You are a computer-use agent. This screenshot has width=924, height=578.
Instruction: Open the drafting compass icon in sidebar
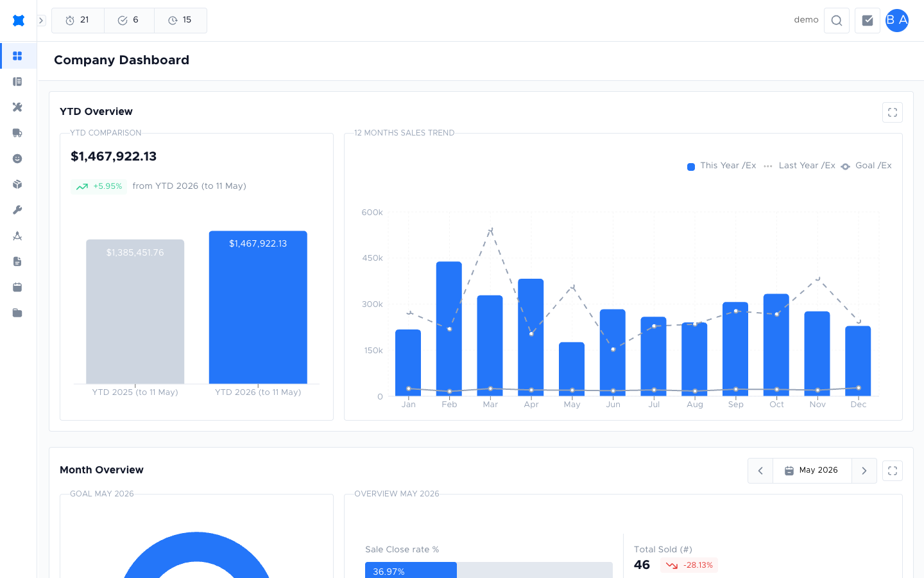17,236
